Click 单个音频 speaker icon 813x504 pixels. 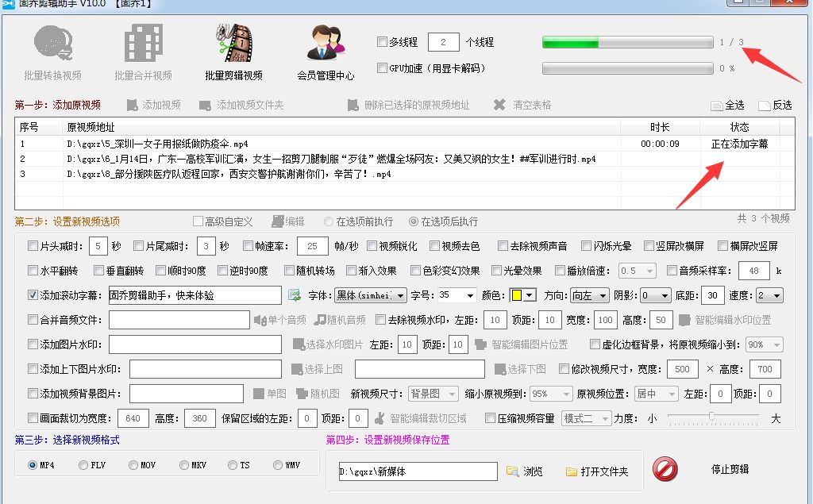pos(260,321)
